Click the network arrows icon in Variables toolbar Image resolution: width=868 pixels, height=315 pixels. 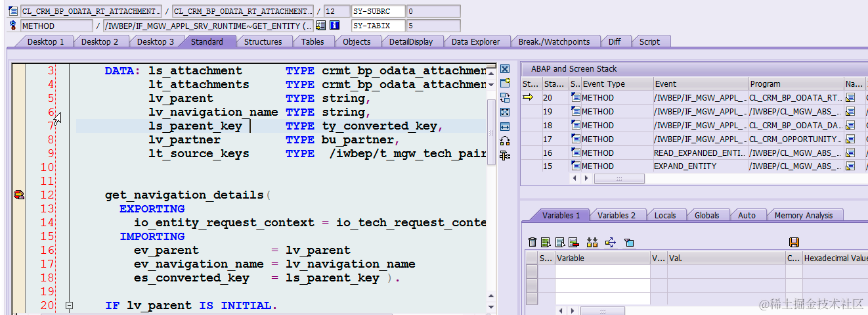tap(610, 242)
